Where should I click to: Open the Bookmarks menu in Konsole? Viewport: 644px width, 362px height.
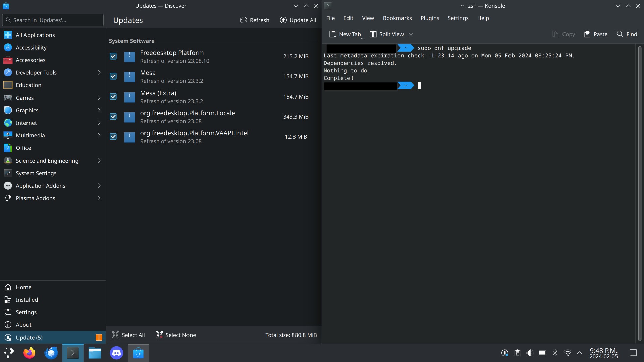(x=397, y=18)
